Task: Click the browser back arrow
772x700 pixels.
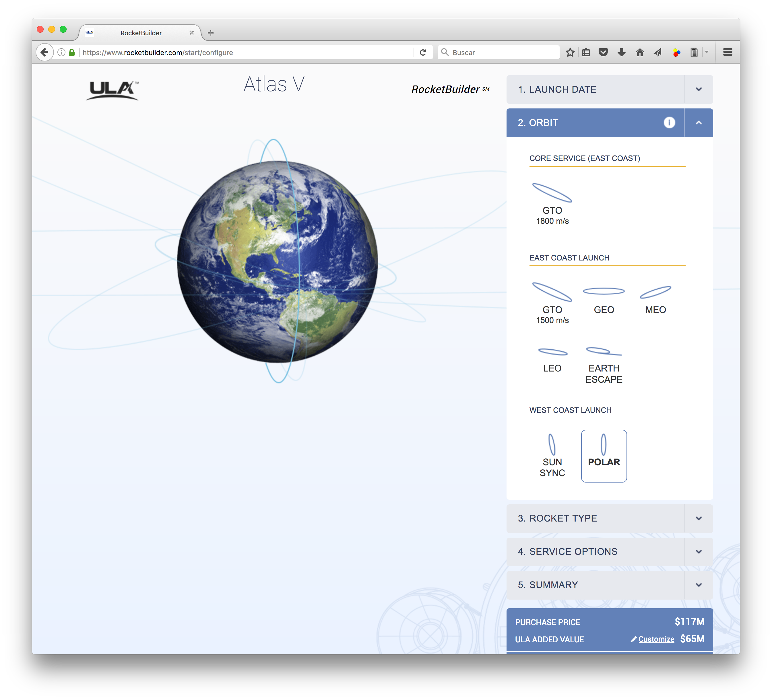Action: [x=44, y=52]
